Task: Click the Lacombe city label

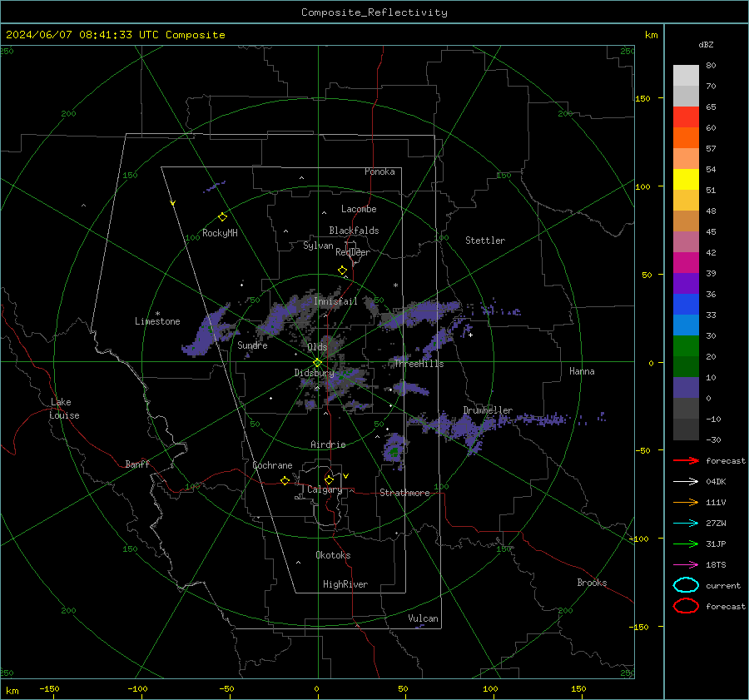Action: pyautogui.click(x=359, y=209)
